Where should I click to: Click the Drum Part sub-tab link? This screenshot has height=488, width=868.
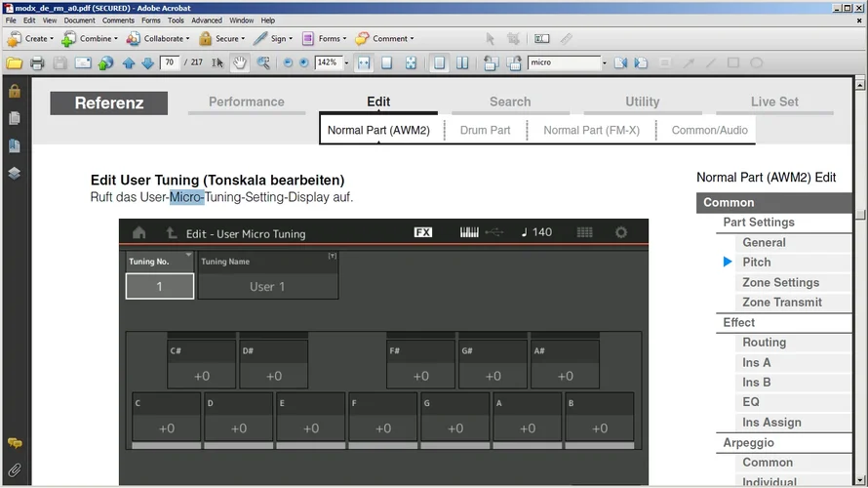(x=485, y=130)
